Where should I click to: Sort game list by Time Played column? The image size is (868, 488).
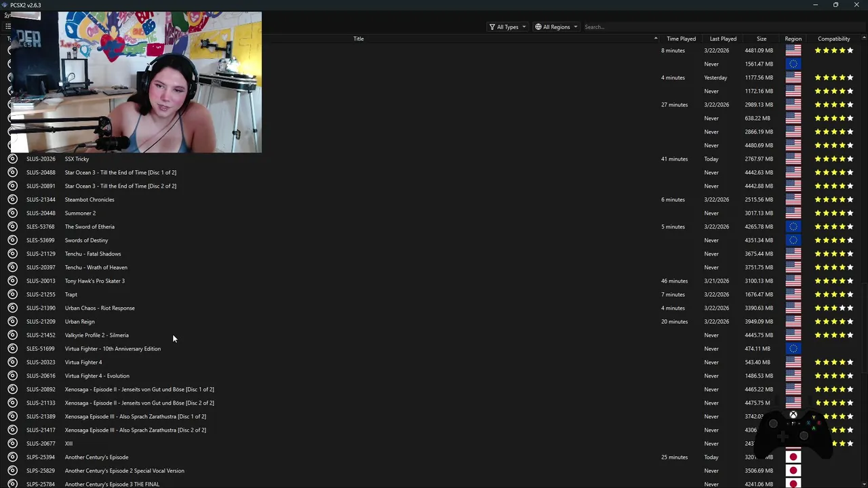tap(681, 39)
